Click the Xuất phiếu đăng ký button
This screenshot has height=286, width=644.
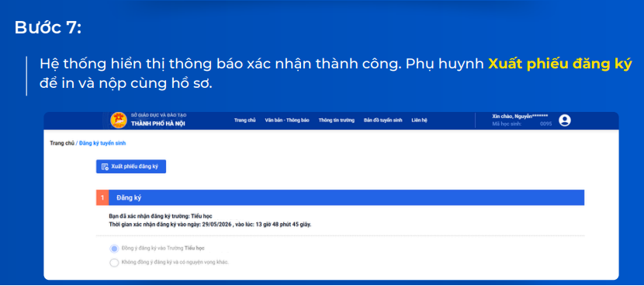[x=131, y=166]
